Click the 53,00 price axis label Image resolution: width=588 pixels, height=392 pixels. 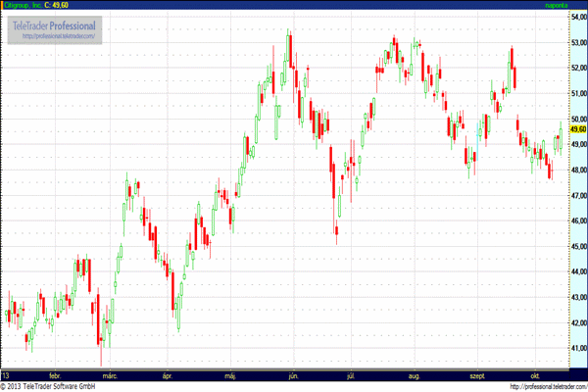pos(576,42)
